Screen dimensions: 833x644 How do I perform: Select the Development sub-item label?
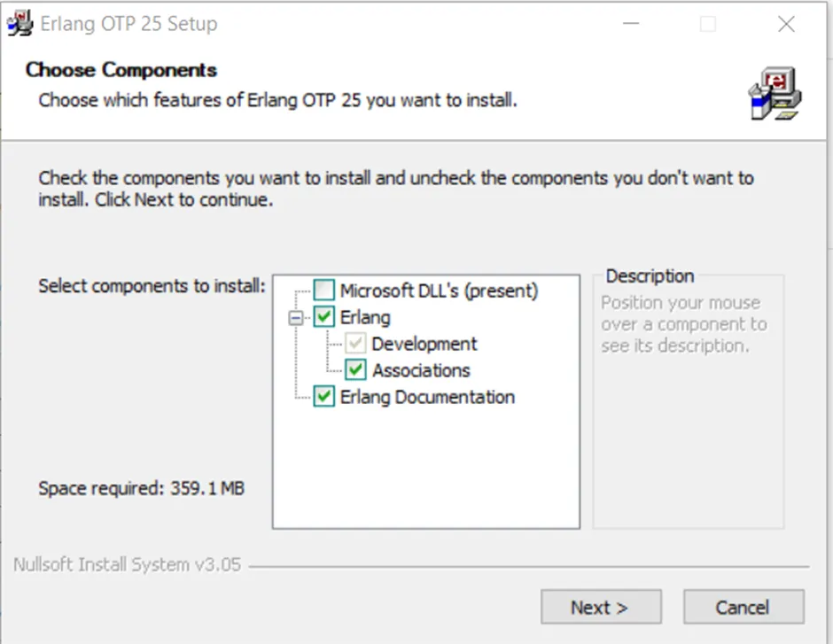point(424,344)
